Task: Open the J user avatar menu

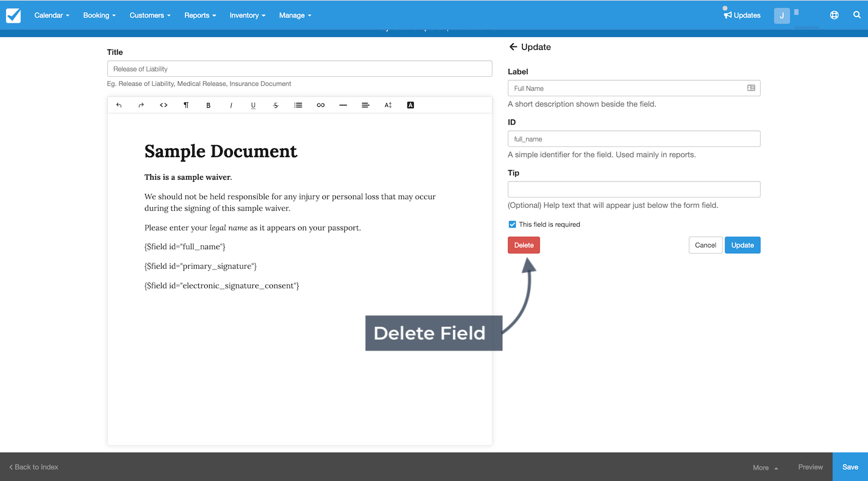Action: (782, 16)
